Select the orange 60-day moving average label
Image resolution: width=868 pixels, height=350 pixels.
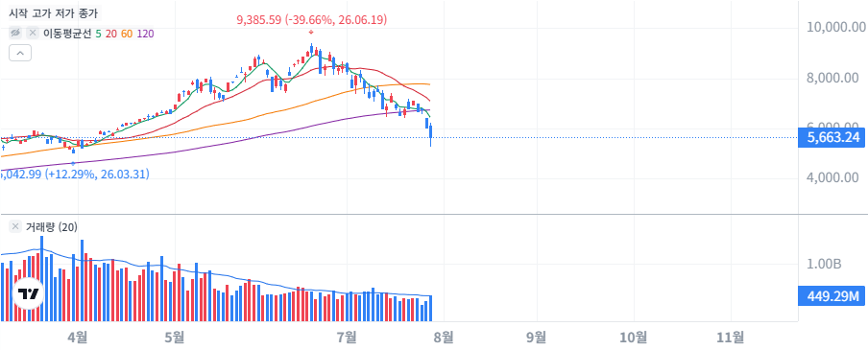127,34
